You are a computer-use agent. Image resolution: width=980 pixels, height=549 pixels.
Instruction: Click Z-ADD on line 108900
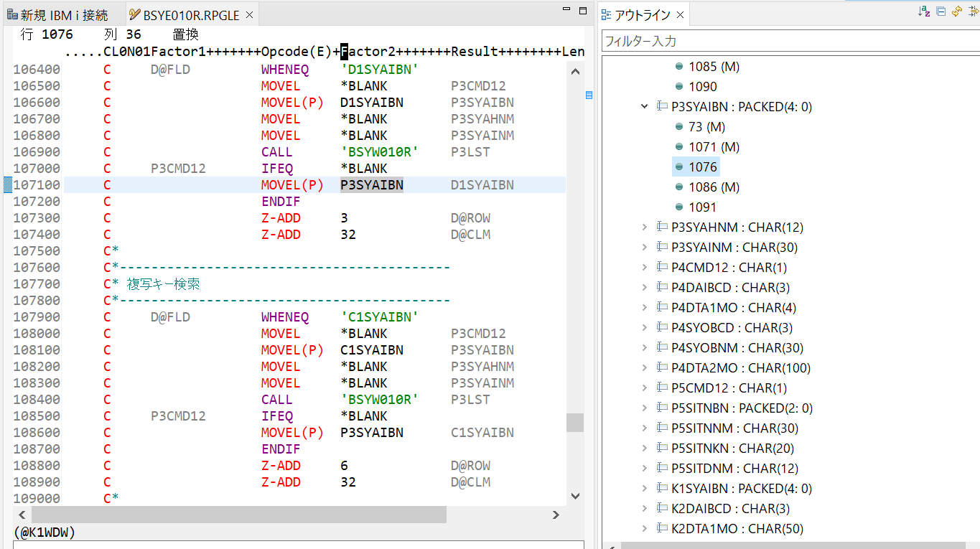(281, 482)
